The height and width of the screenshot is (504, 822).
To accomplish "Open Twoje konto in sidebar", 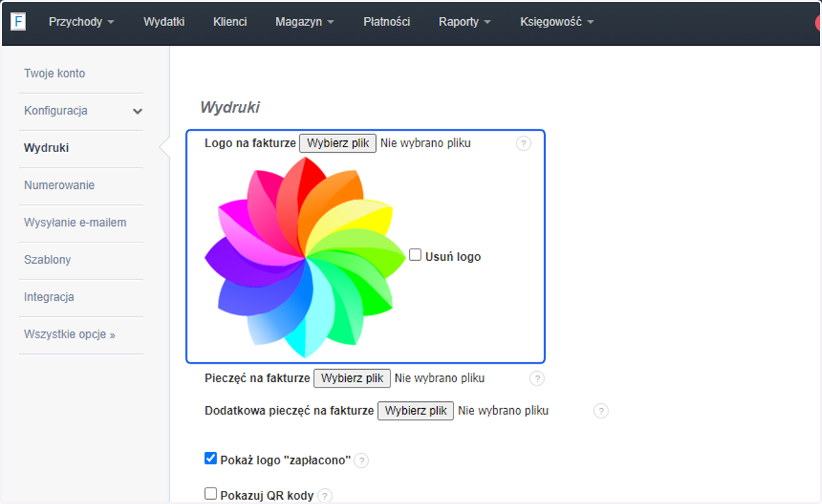I will (55, 73).
